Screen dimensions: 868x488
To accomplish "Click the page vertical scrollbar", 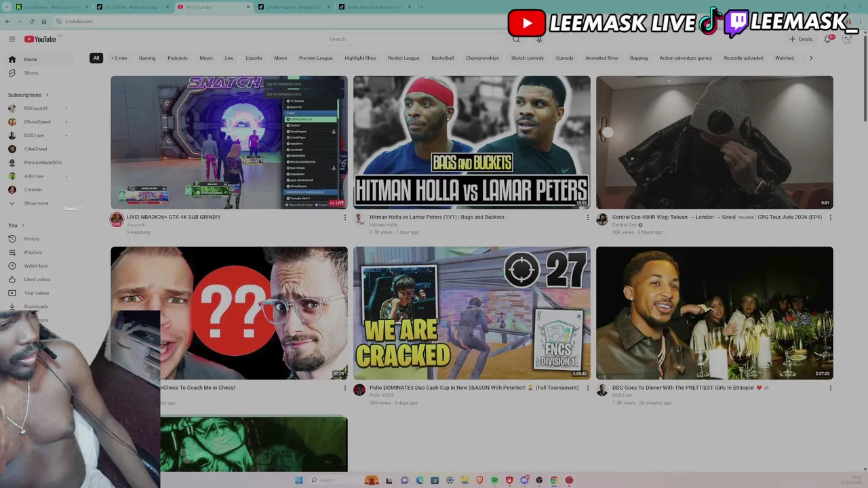I will (x=865, y=78).
